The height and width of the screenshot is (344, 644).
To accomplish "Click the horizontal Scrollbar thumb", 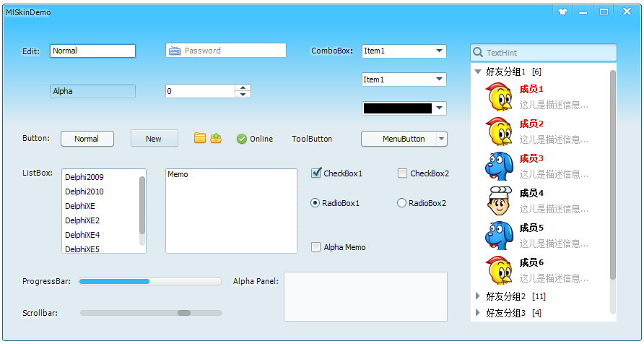I will click(184, 313).
